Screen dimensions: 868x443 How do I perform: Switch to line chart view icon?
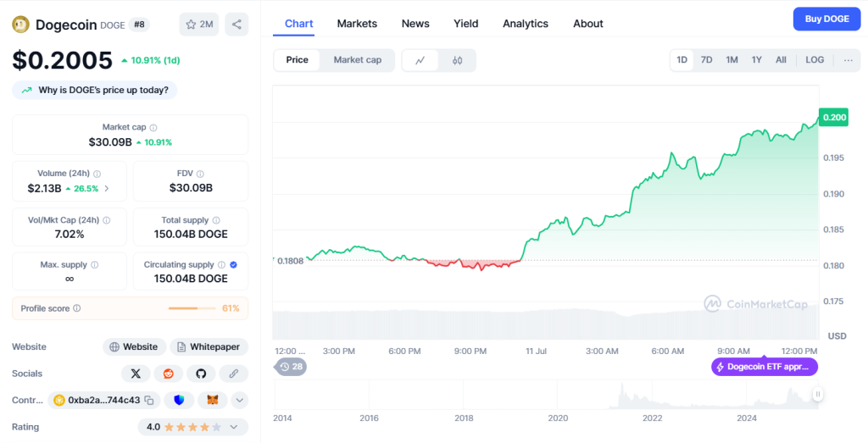tap(420, 60)
